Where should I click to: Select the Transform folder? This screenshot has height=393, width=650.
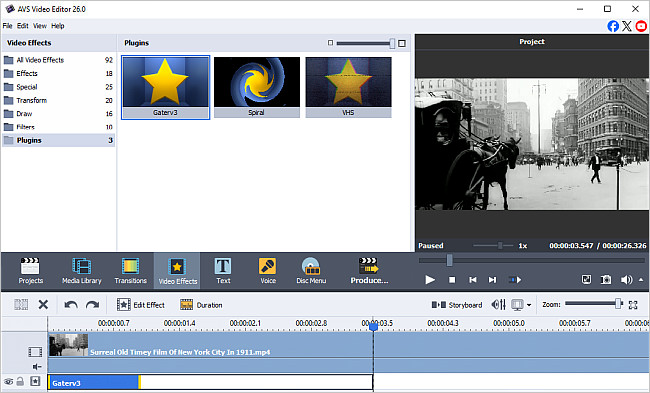(x=58, y=100)
